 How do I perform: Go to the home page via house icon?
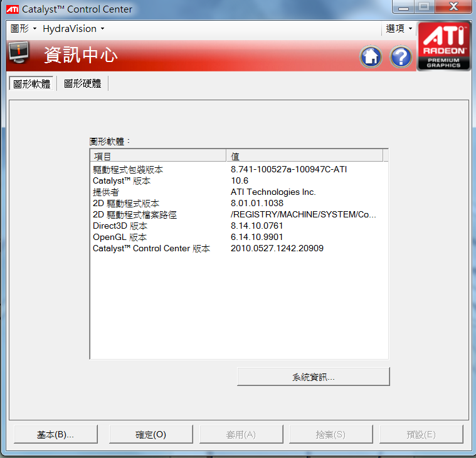pos(371,56)
